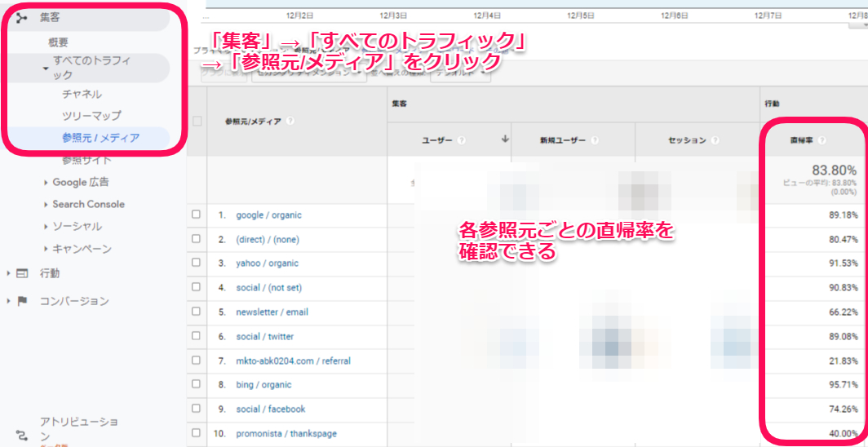The height and width of the screenshot is (447, 868).
Task: Select 参照元 / メディア in sidebar
Action: pyautogui.click(x=100, y=138)
